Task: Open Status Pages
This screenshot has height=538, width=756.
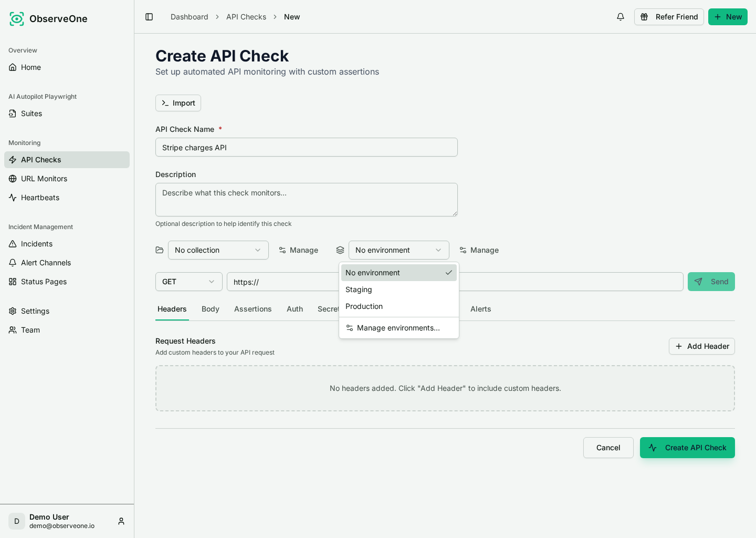Action: [x=67, y=282]
